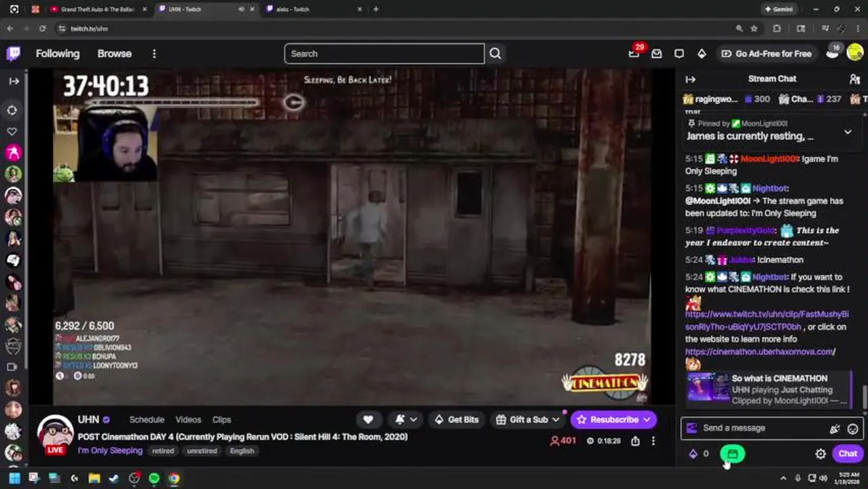Open the Videos tab of UHN
Screen dimensions: 868x489
pyautogui.click(x=188, y=420)
